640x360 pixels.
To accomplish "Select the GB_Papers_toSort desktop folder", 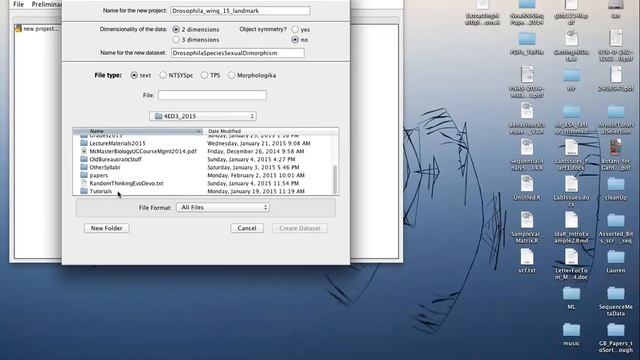I will pos(616,330).
